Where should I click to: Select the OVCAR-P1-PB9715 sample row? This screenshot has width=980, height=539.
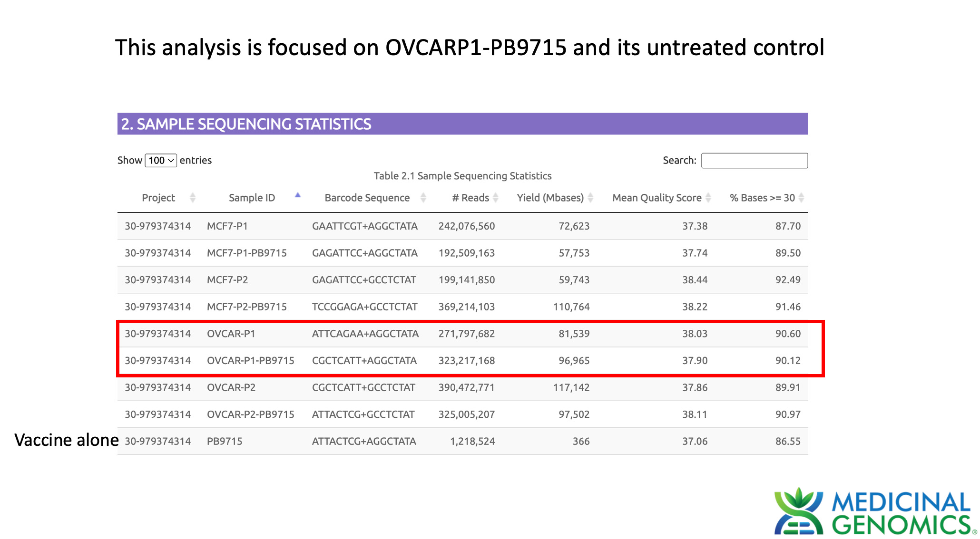[x=462, y=361]
